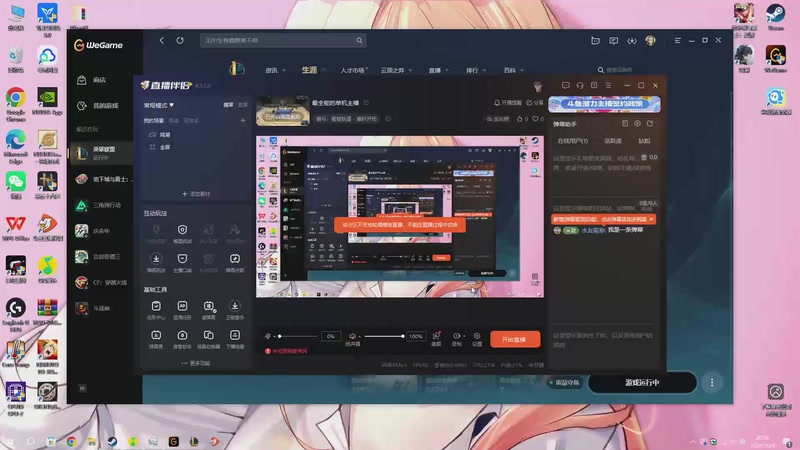Open the three-dot menu beside 游戏运行中
This screenshot has width=800, height=450.
[712, 383]
